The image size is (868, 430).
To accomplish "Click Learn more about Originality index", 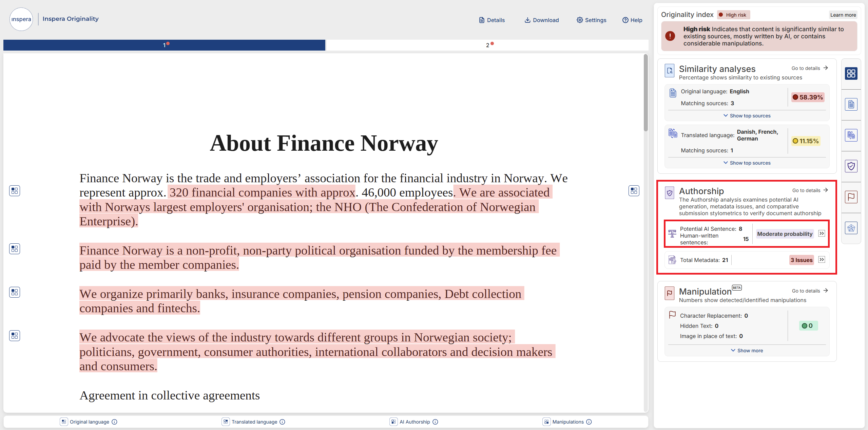I will [x=843, y=15].
